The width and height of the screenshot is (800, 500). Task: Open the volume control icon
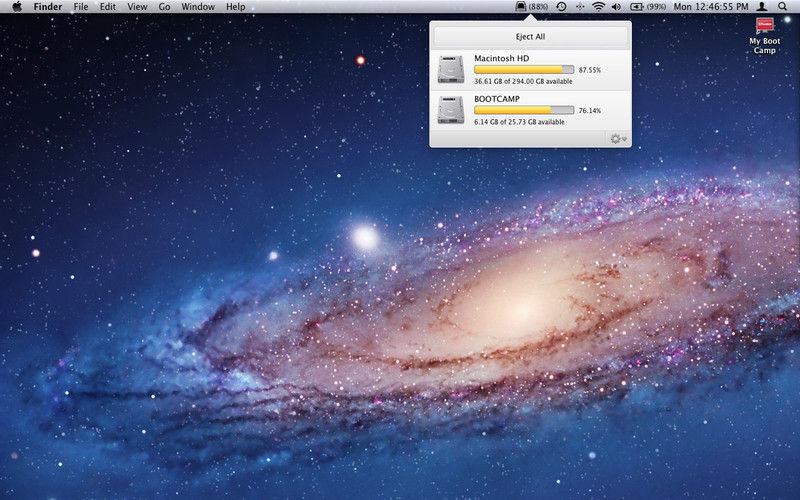click(616, 7)
